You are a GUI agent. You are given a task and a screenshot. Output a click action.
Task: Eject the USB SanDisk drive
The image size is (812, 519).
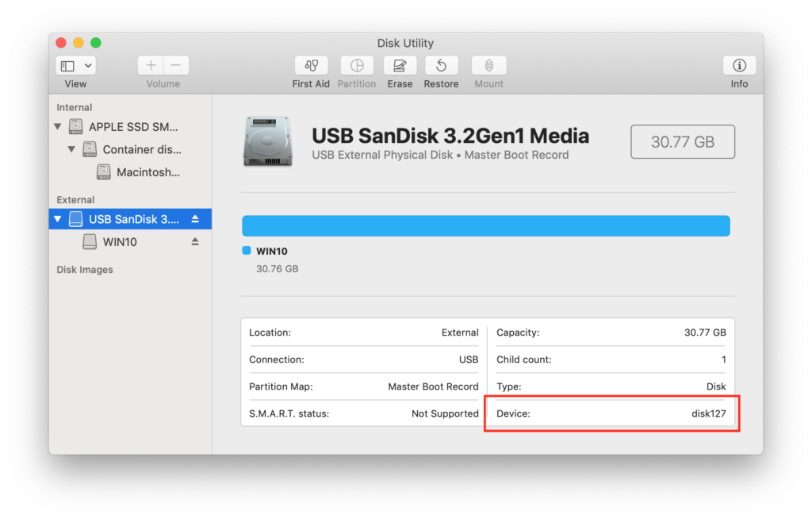195,219
